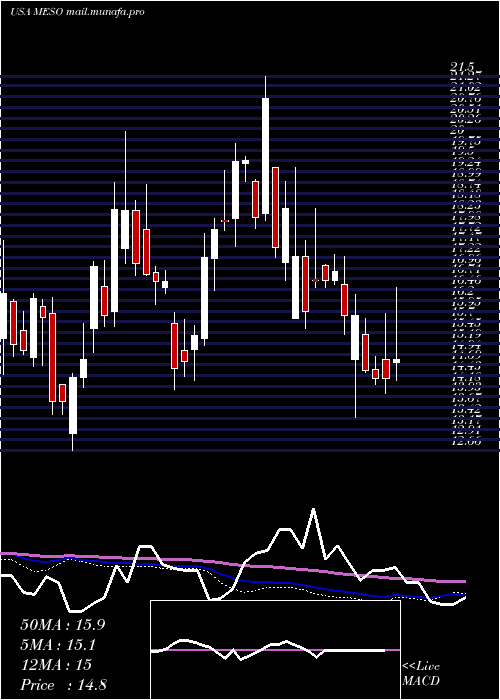Click the USA MESO mail.munafa.pro title
500x700 pixels.
[77, 12]
